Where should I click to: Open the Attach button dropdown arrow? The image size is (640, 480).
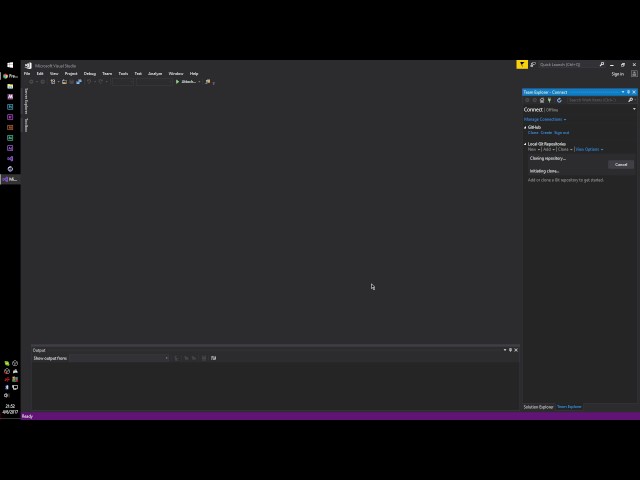pyautogui.click(x=199, y=82)
